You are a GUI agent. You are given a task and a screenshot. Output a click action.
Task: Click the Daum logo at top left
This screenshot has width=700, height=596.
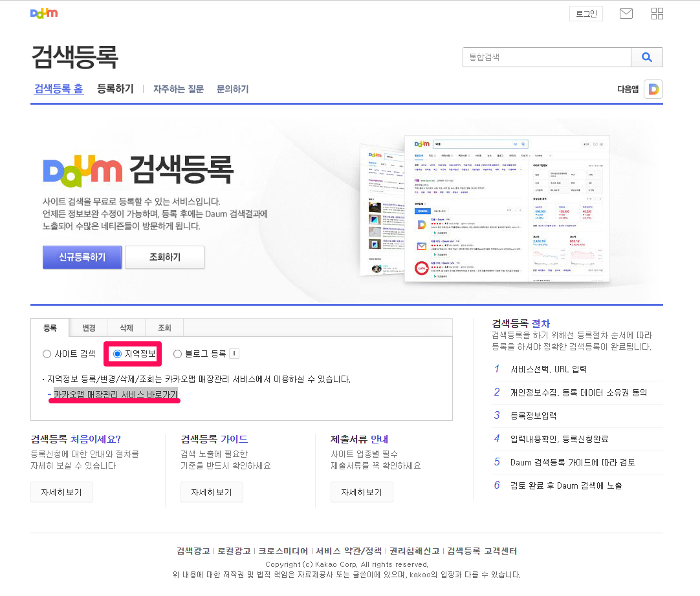(44, 12)
